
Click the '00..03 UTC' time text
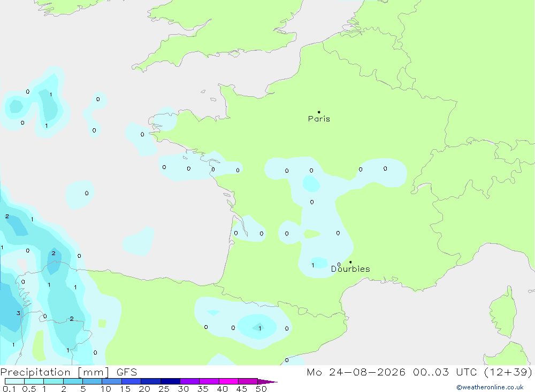pos(445,372)
